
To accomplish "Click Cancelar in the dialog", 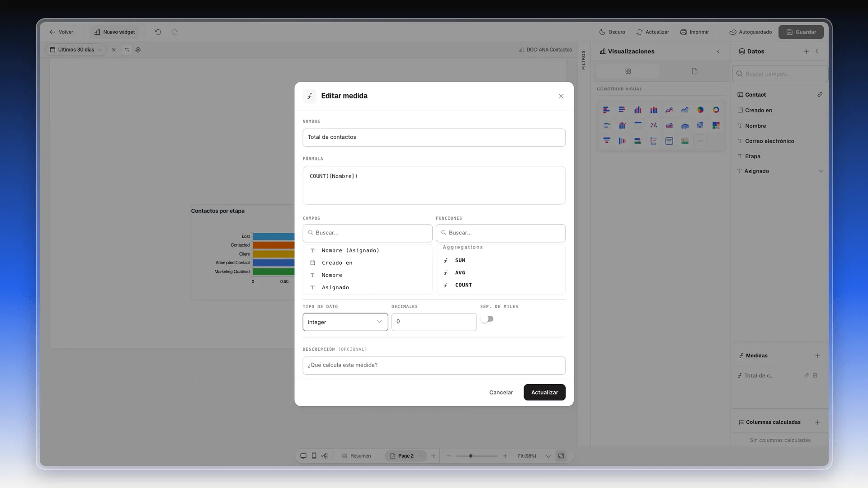I will [501, 392].
